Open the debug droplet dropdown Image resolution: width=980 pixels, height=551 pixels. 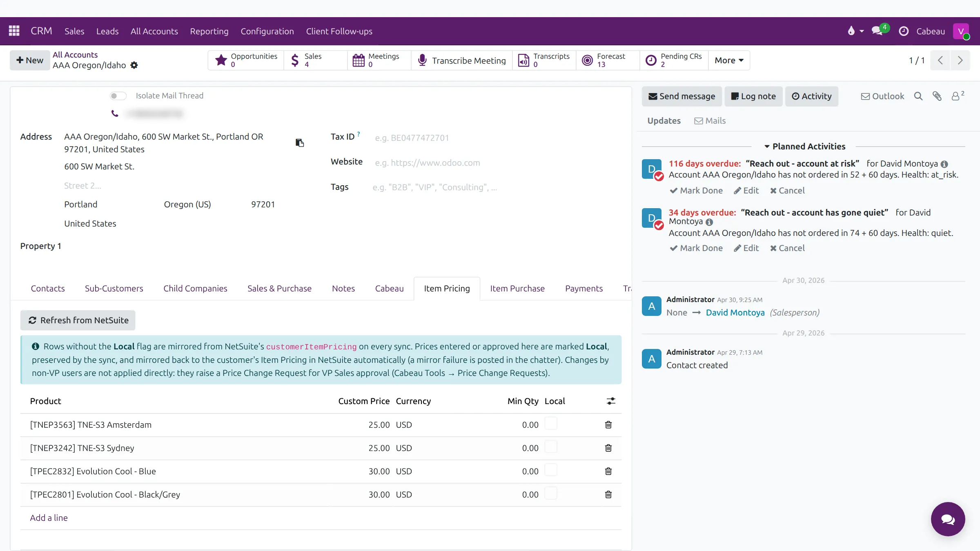pos(855,31)
